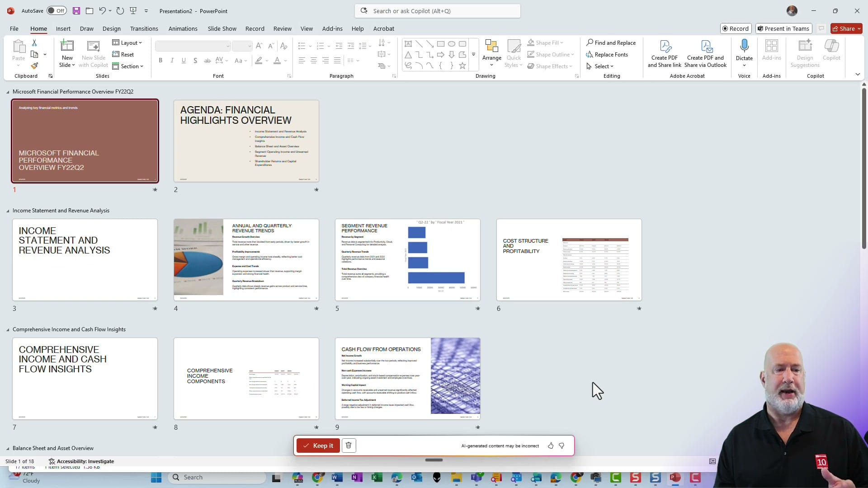
Task: Open the Review tab
Action: click(x=283, y=28)
